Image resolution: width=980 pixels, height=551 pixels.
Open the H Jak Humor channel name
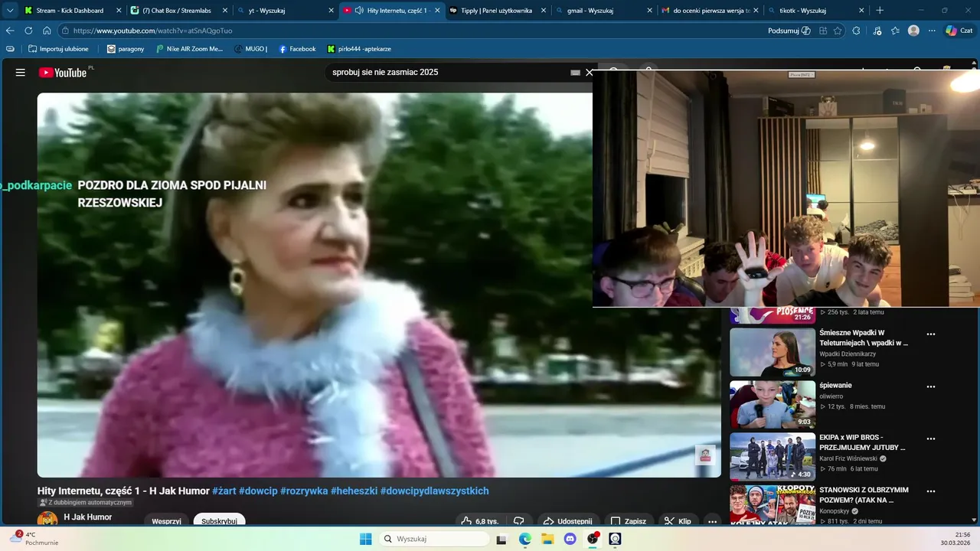[88, 517]
